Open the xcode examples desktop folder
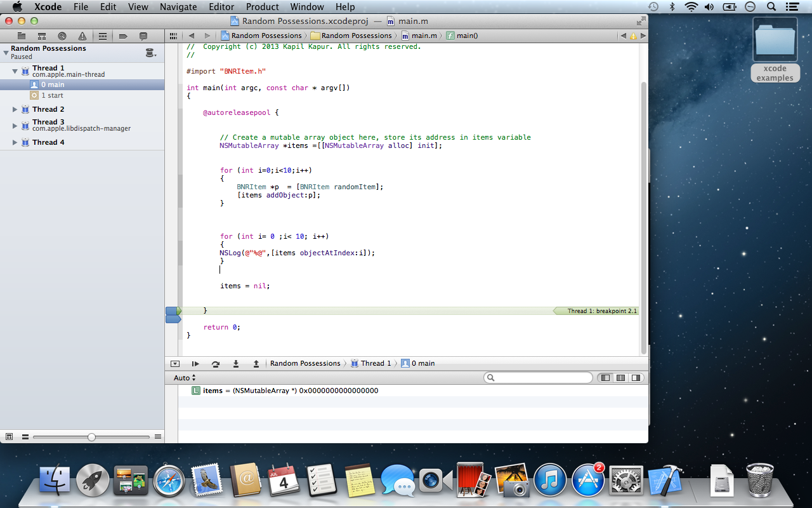This screenshot has width=812, height=508. (775, 50)
